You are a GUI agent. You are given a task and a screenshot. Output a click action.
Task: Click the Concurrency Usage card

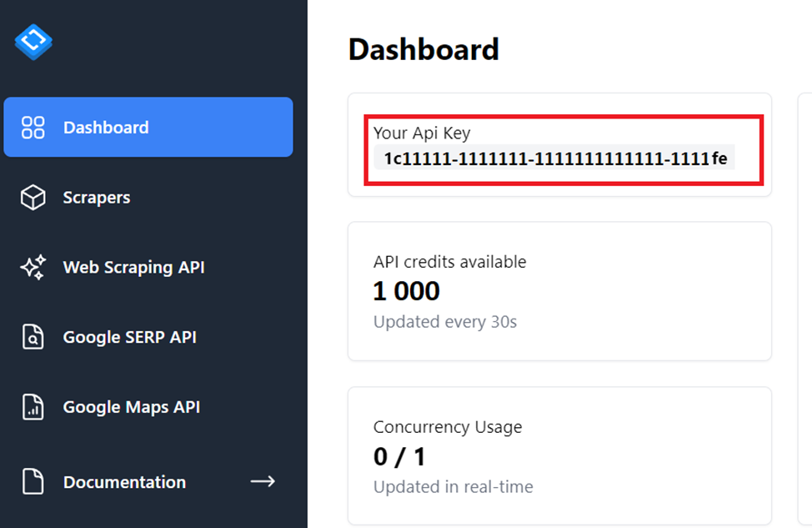[559, 455]
